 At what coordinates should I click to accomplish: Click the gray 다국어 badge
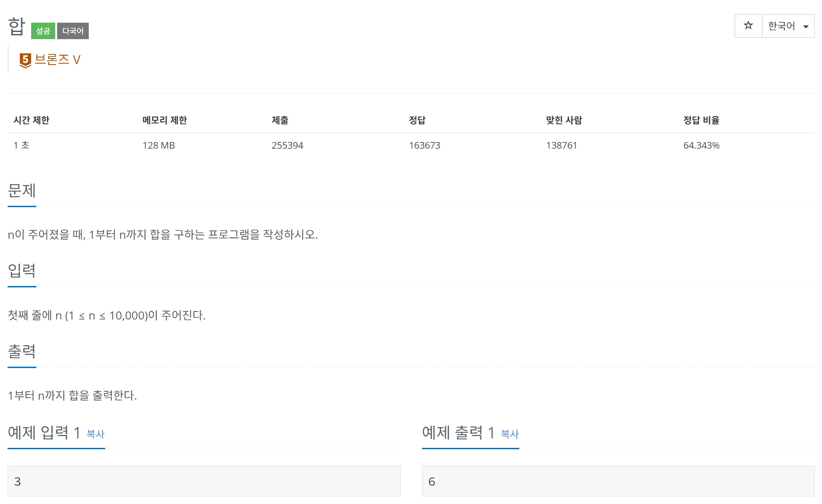[73, 31]
